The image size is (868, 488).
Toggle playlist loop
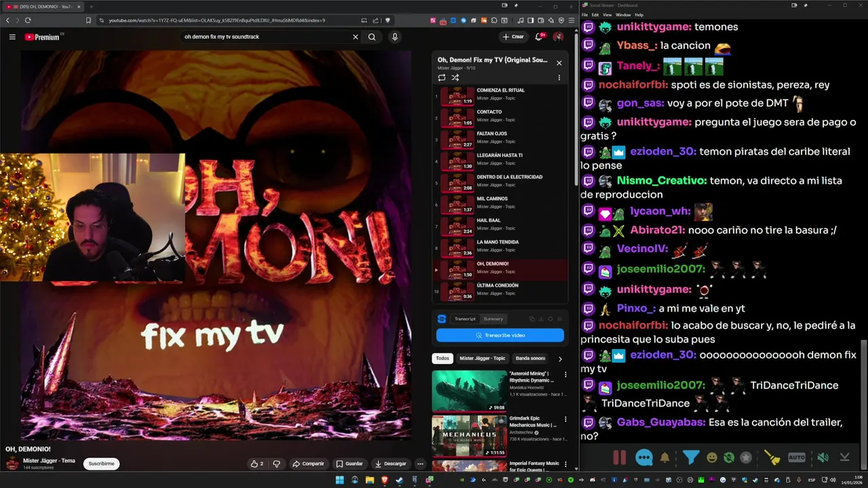pos(441,77)
